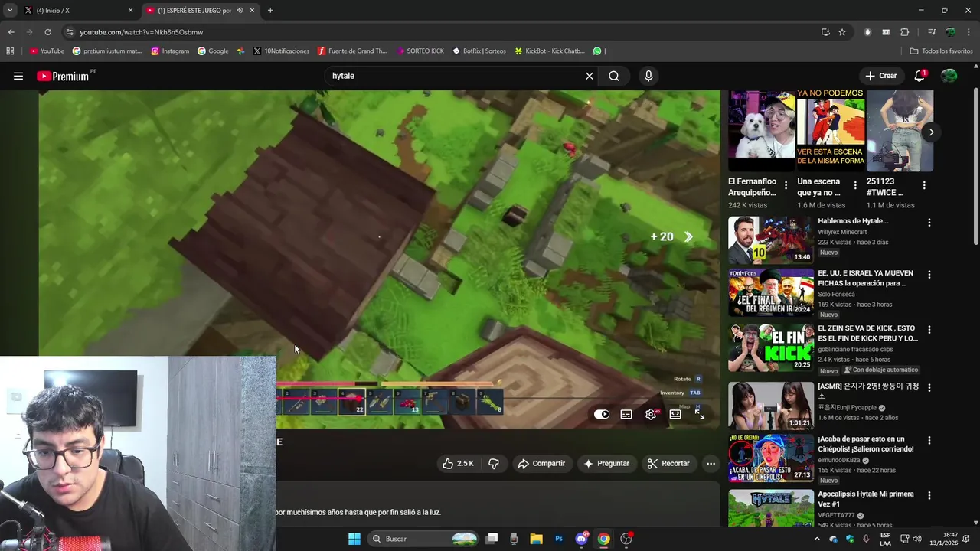
Task: Skip to next video with +20 arrow
Action: tap(688, 237)
